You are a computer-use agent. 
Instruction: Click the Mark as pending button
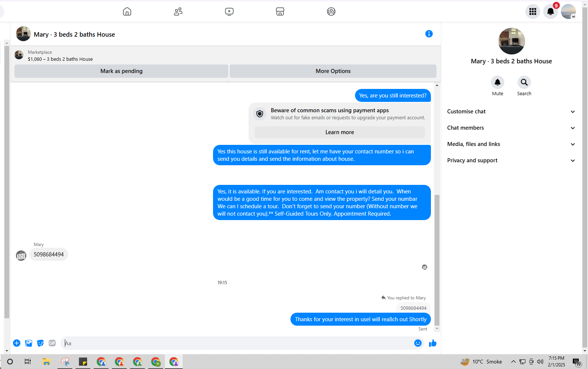point(121,71)
